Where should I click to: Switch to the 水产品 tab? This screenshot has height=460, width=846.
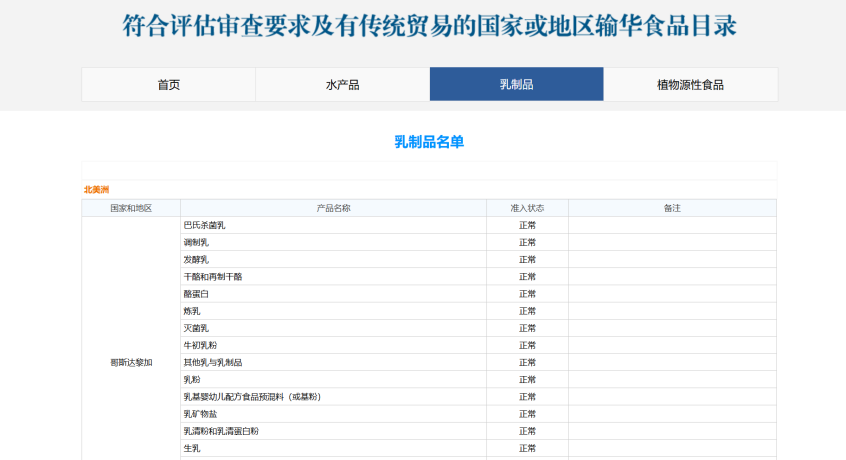[x=342, y=85]
